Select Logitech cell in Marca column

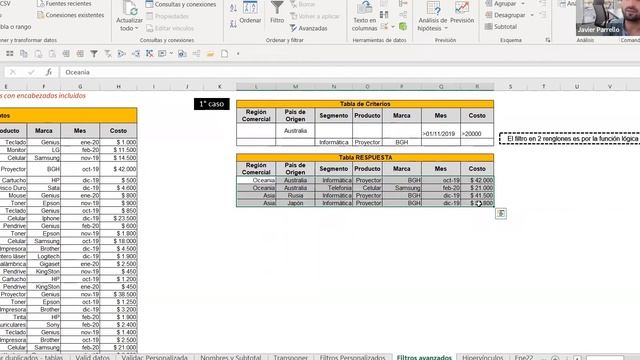coord(44,256)
